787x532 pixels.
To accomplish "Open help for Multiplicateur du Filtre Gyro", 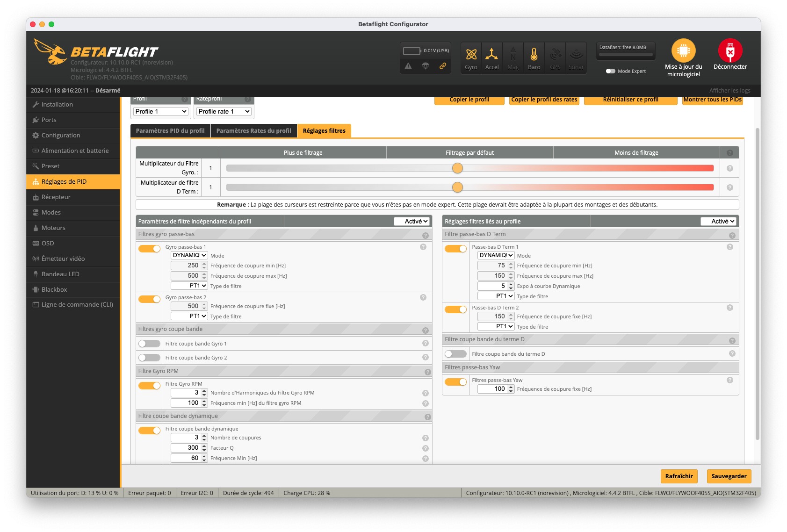I will point(729,168).
